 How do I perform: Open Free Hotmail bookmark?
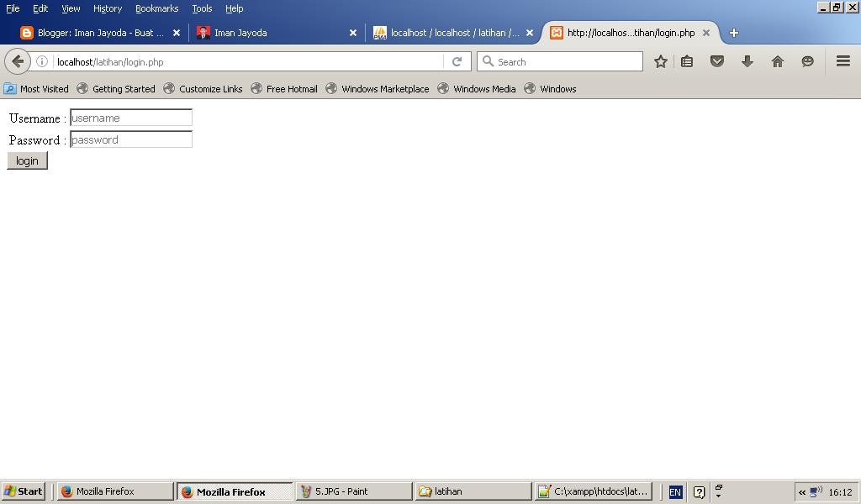tap(284, 89)
